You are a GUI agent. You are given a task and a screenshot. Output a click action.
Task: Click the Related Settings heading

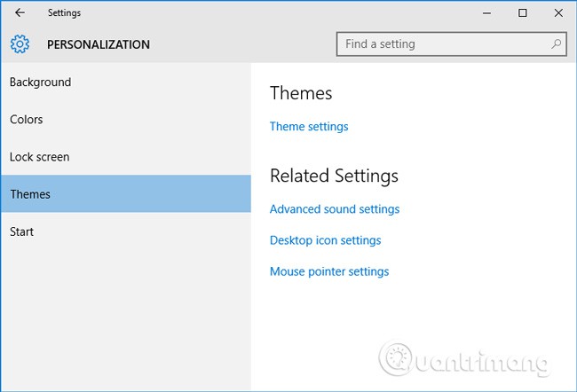[334, 176]
